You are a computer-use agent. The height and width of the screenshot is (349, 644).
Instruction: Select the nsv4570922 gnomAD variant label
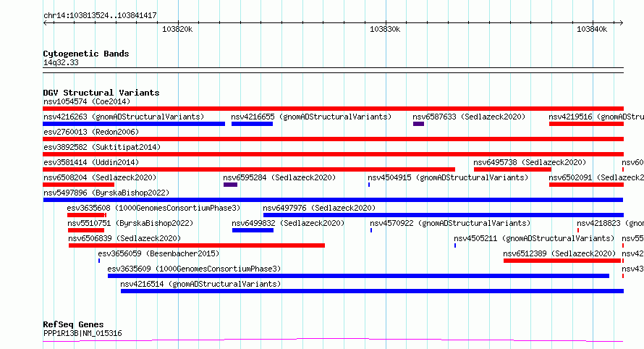(x=450, y=223)
